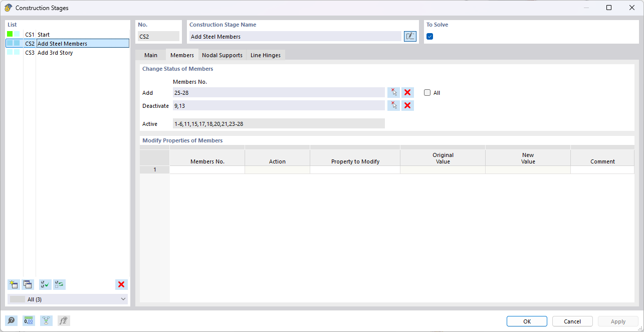Switch to the Nodal Supports tab
This screenshot has width=644, height=332.
coord(222,55)
